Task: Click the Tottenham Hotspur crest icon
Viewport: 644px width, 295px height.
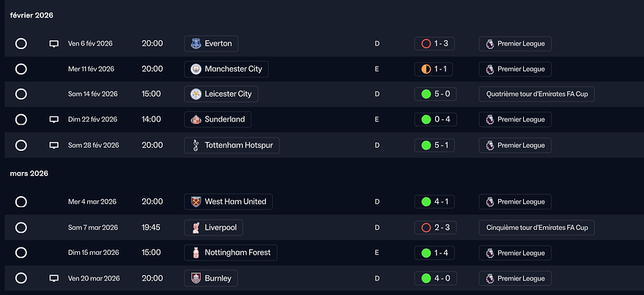Action: tap(195, 145)
